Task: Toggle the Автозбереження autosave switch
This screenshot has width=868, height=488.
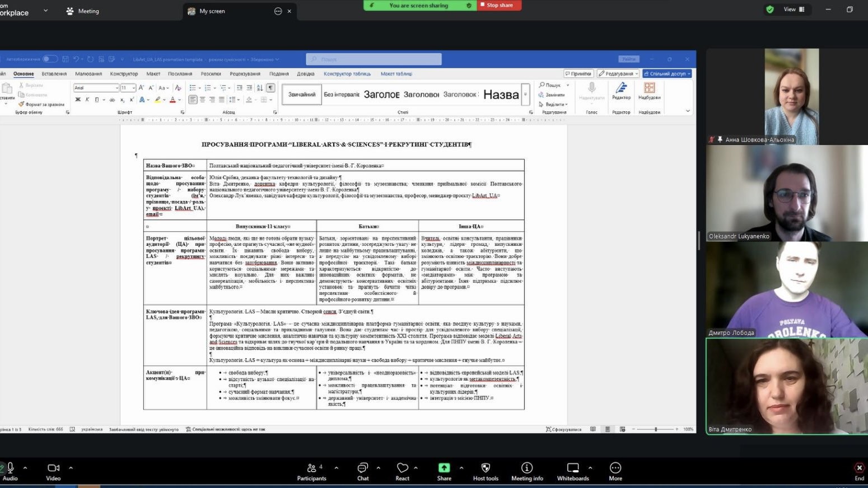Action: (49, 59)
